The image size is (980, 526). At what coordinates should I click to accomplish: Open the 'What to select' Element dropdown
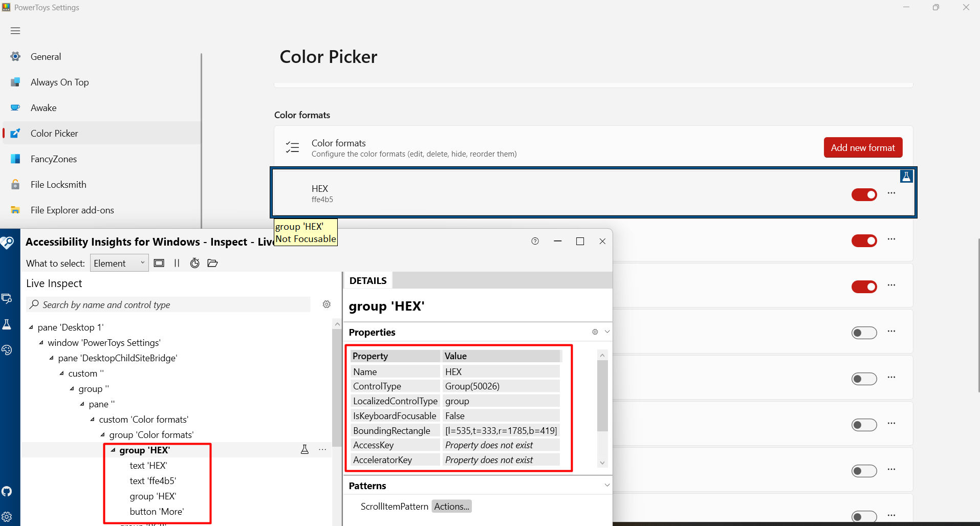point(119,262)
